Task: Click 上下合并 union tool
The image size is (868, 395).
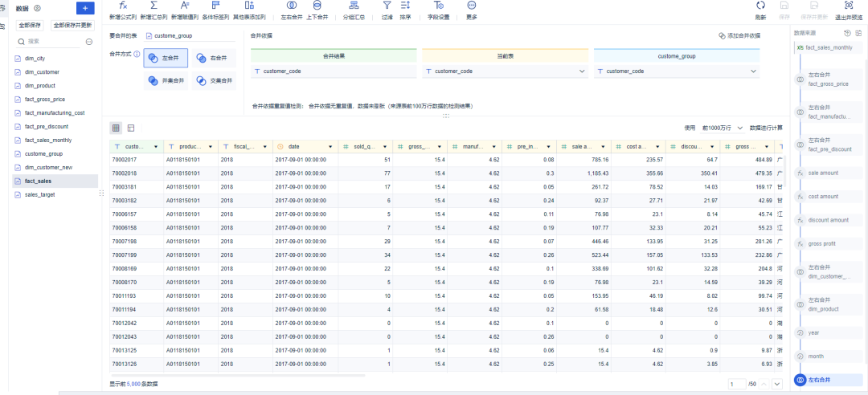Action: tap(317, 10)
